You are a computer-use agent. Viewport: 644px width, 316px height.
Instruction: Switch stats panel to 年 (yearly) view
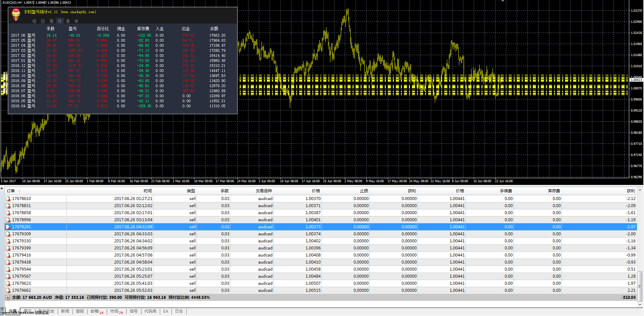tap(76, 21)
